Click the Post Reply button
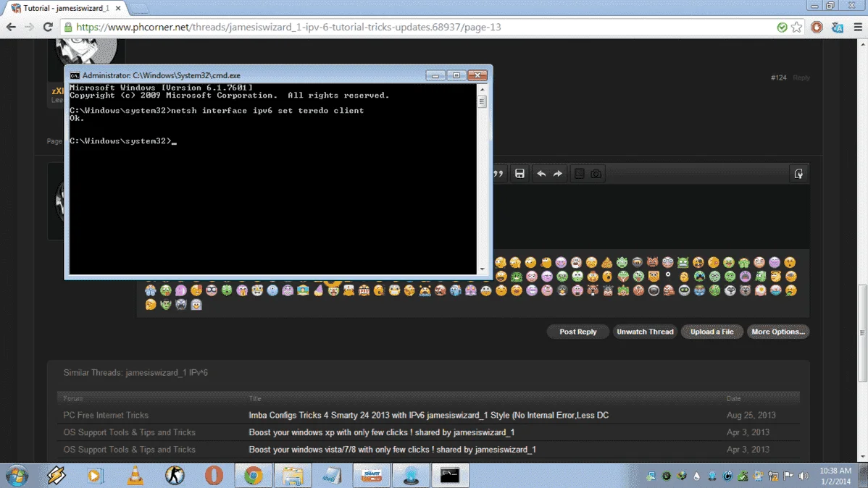Screen dimensions: 868x488 578,332
